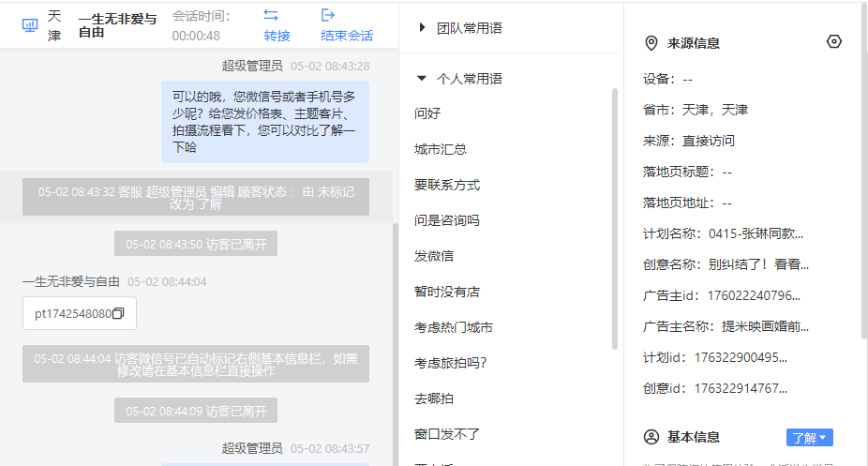The image size is (868, 466).
Task: Click the 落地页地址 row
Action: tap(687, 203)
